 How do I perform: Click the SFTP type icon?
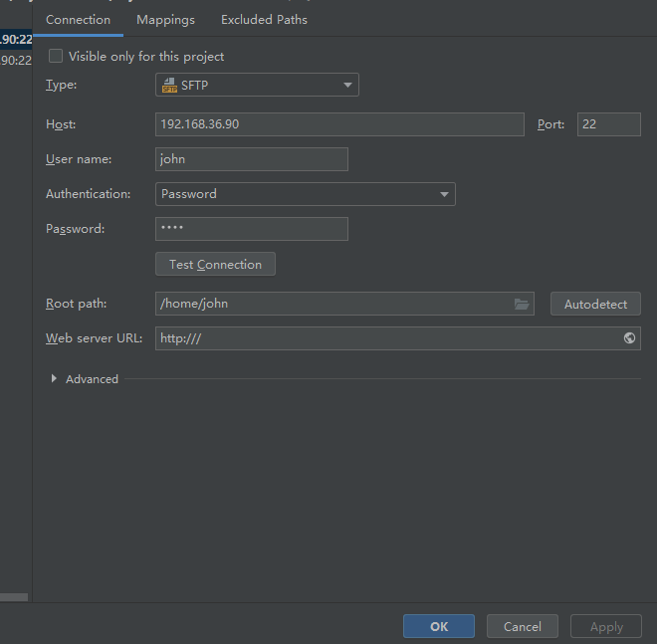click(169, 85)
